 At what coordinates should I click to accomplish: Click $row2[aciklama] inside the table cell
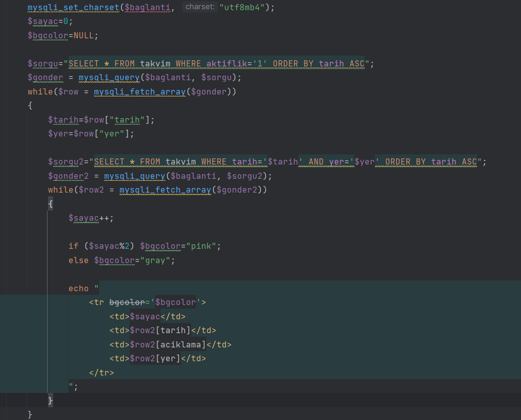168,344
